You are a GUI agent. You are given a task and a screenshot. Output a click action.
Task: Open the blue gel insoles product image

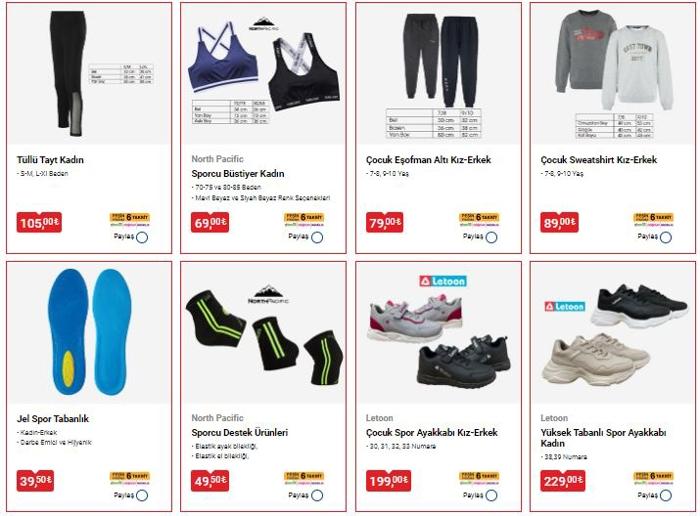click(x=89, y=332)
